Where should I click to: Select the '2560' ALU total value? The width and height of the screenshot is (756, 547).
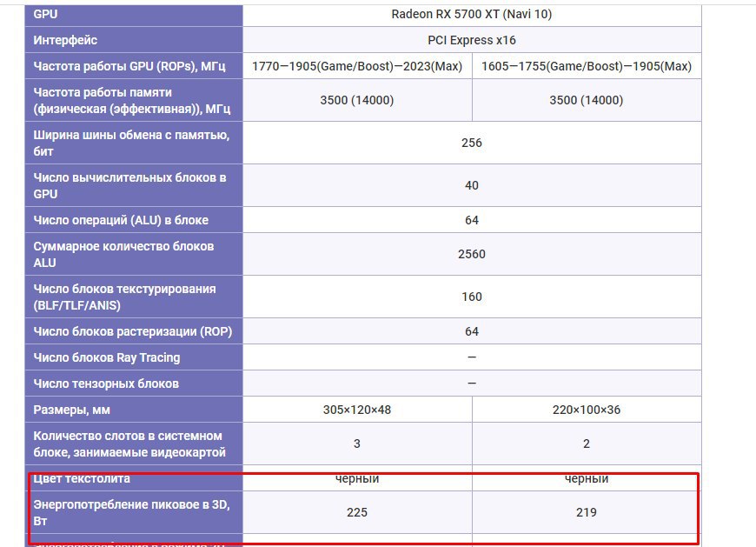click(x=472, y=254)
